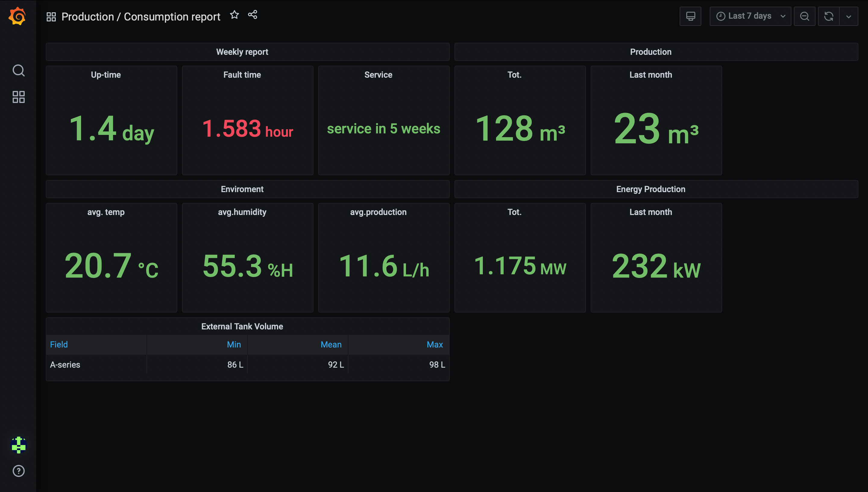The image size is (868, 492).
Task: Open the Help question mark icon
Action: pyautogui.click(x=19, y=471)
